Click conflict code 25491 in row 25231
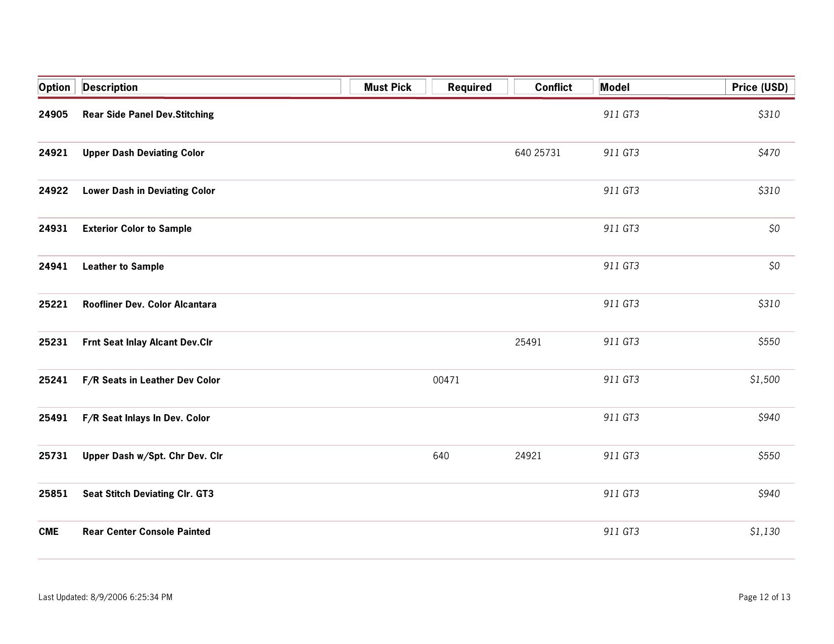 (528, 342)
